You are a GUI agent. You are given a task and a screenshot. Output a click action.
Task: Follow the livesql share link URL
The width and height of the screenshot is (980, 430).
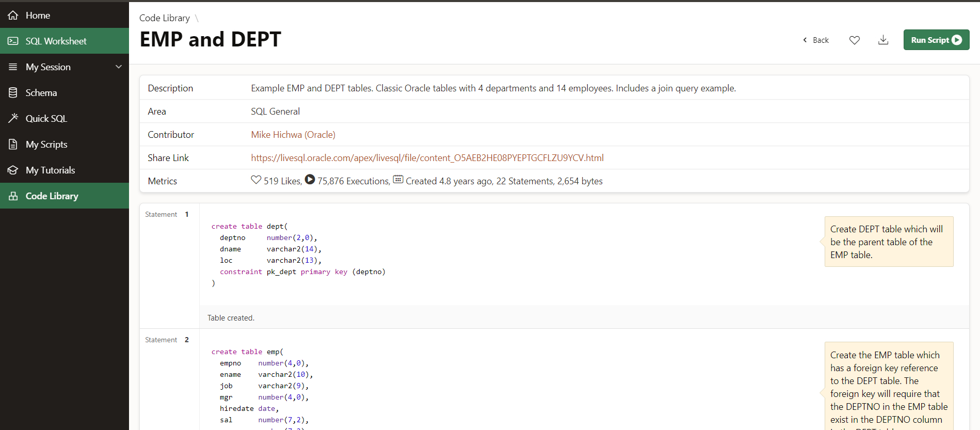pyautogui.click(x=427, y=158)
